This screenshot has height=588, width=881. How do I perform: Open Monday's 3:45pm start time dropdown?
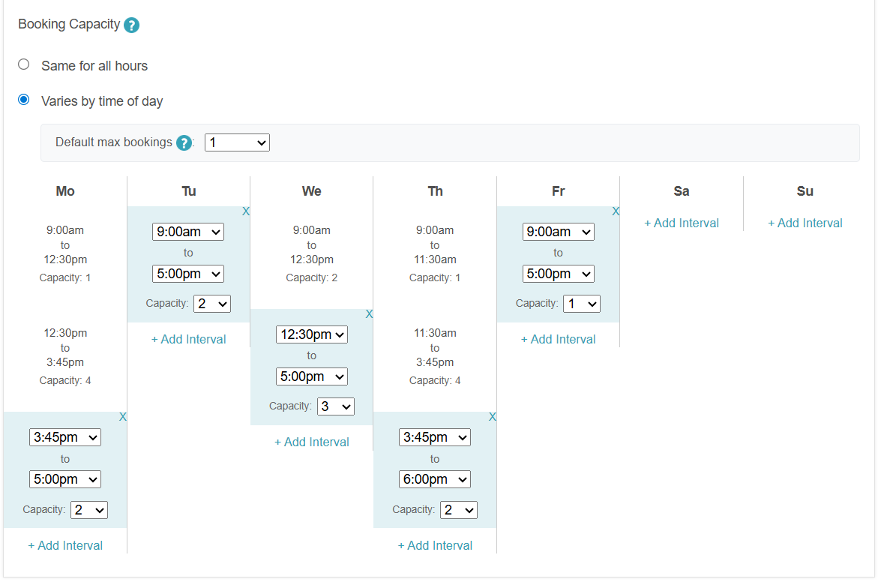click(65, 437)
